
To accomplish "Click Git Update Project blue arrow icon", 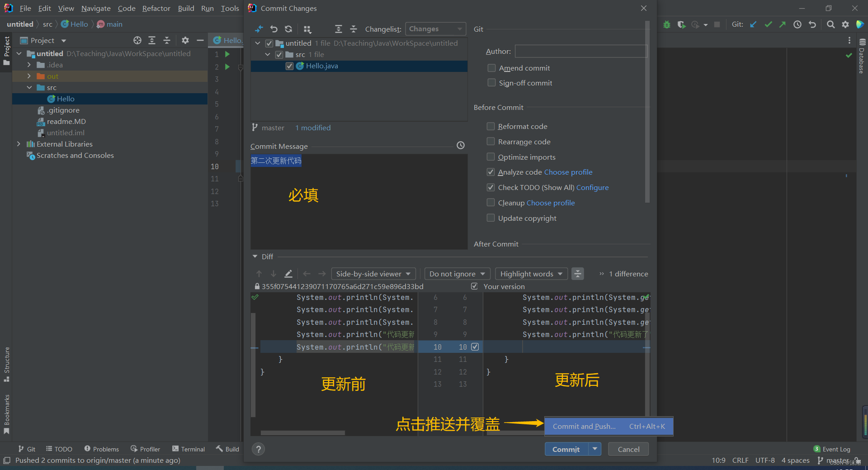I will [x=753, y=24].
